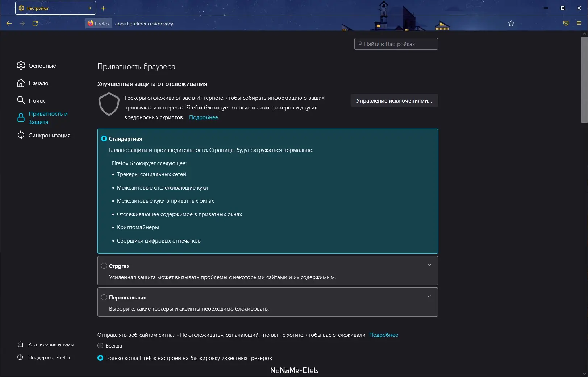Click the Найти в Настройках search field
588x377 pixels.
click(396, 43)
